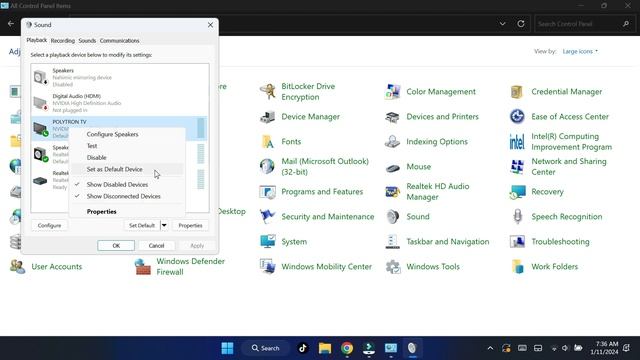Click Cancel in the Sound dialog
Image resolution: width=640 pixels, height=360 pixels.
pos(156,246)
